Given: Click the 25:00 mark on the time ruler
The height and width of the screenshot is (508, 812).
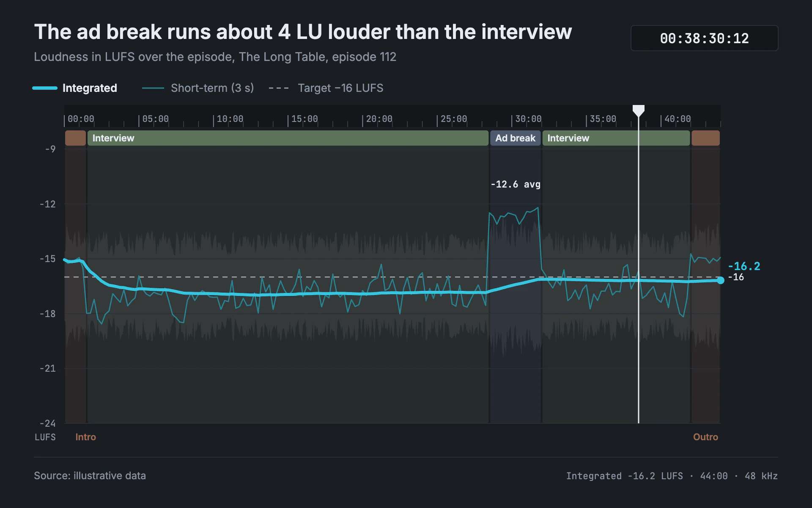Looking at the screenshot, I should (x=454, y=119).
